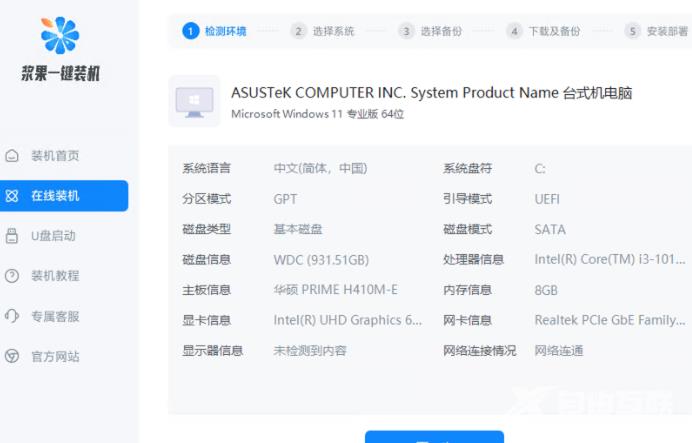This screenshot has height=443, width=692.
Task: Select step 3 选择备份
Action: (430, 31)
